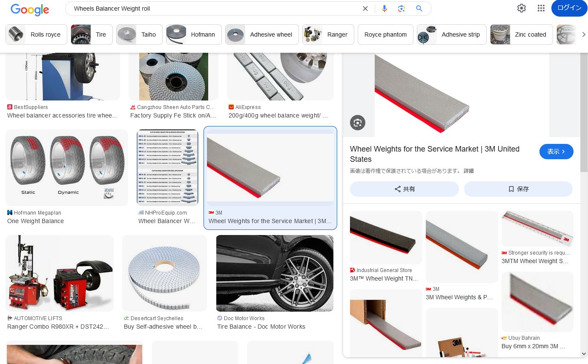Open related 3M box product image

coord(462,332)
